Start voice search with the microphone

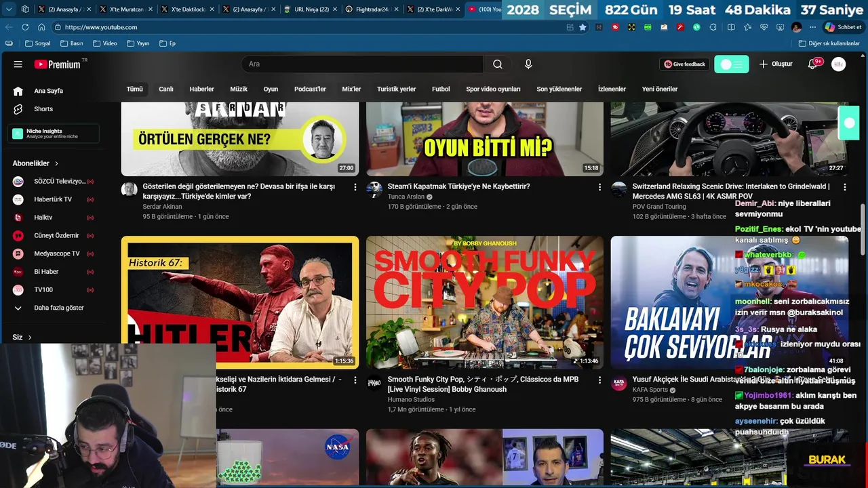[x=528, y=64]
